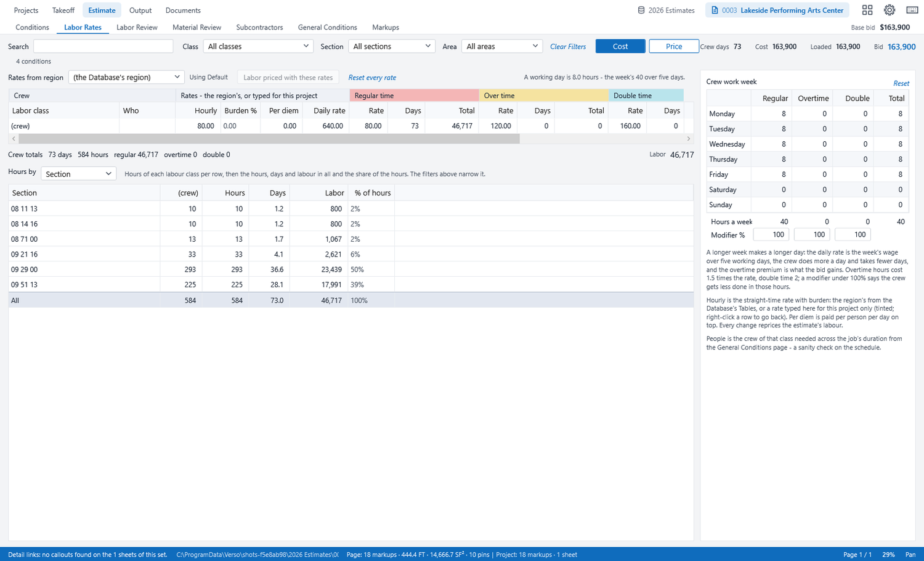Image resolution: width=924 pixels, height=561 pixels.
Task: Open the Area filter dropdown
Action: (502, 46)
